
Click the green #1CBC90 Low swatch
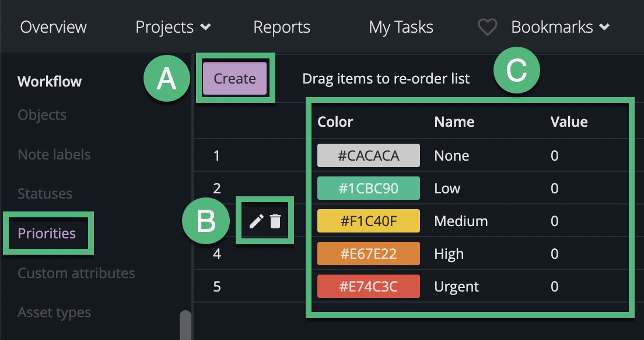click(x=368, y=189)
